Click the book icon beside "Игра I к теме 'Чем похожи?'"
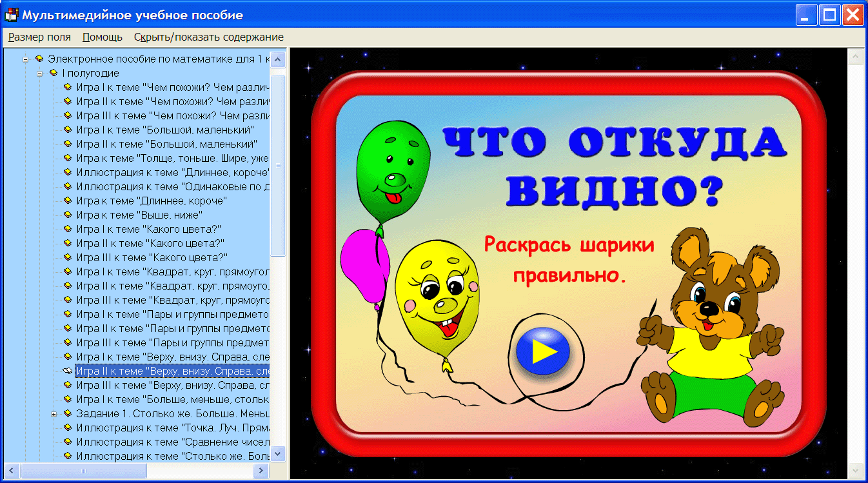 click(x=67, y=87)
